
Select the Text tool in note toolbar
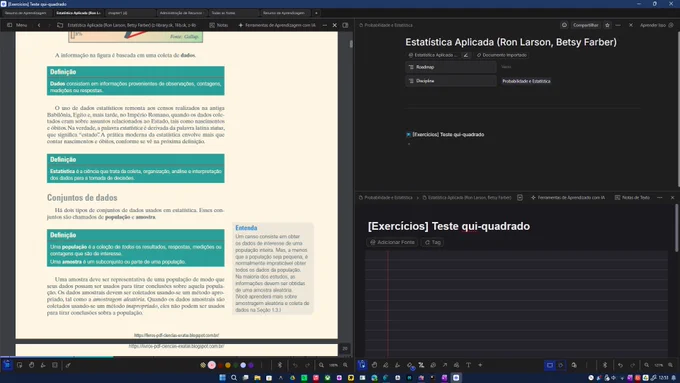(x=468, y=365)
